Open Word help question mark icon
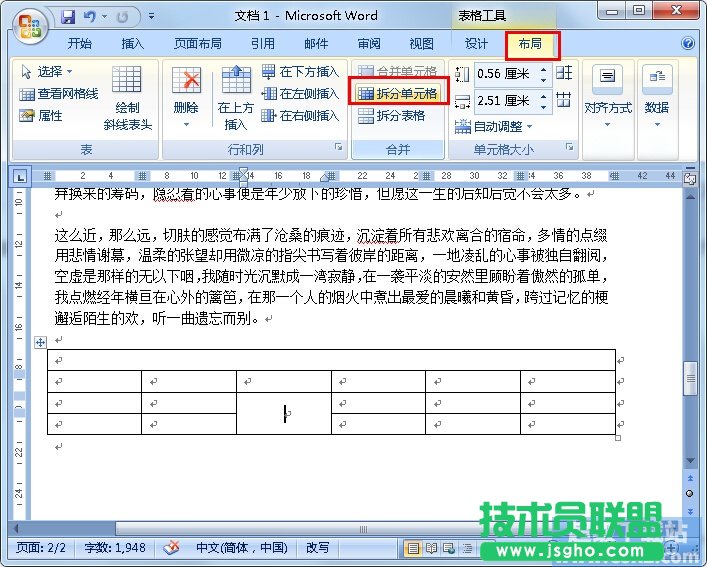Screen dimensions: 707x567 688,44
